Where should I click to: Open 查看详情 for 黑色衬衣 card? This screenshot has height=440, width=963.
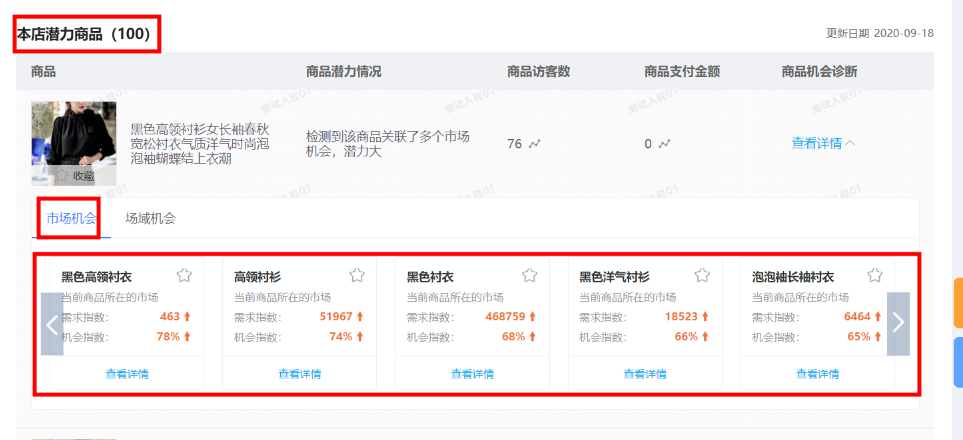(472, 374)
